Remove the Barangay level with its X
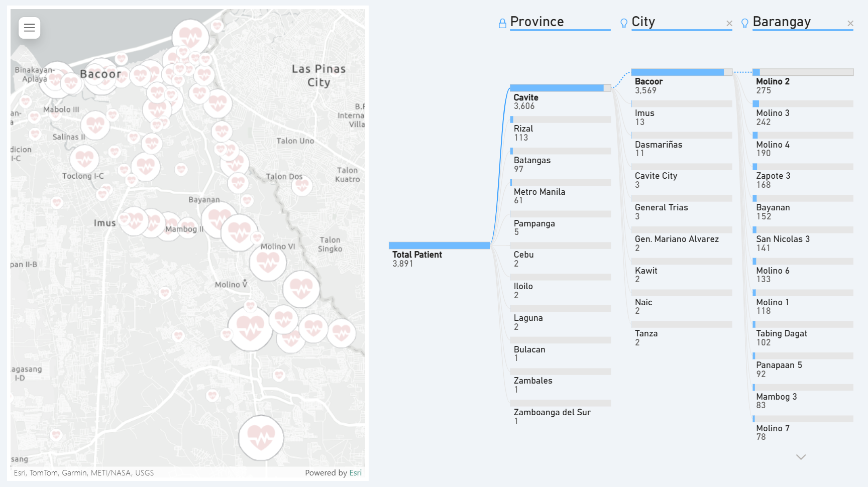Screen dimensions: 868x487 [x=850, y=24]
